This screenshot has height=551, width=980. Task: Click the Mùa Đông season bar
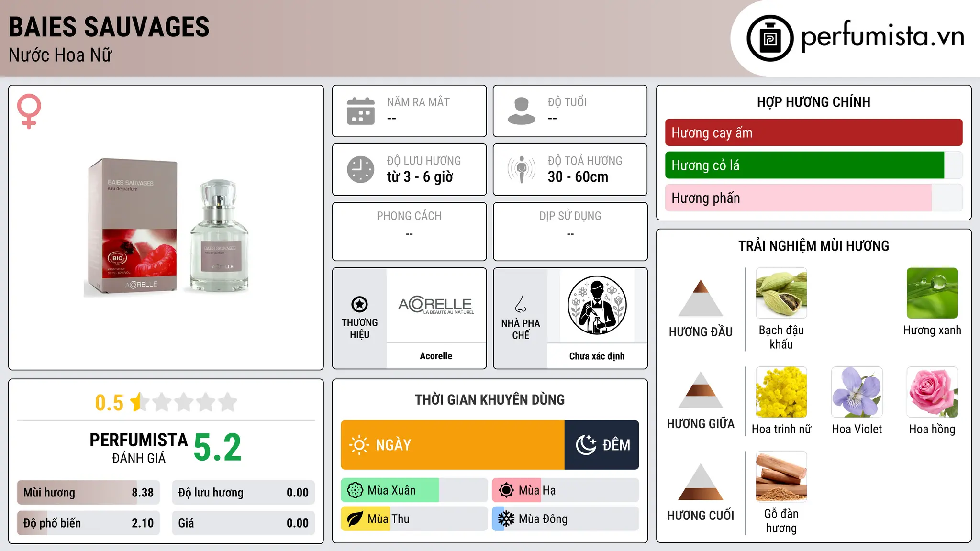(566, 519)
